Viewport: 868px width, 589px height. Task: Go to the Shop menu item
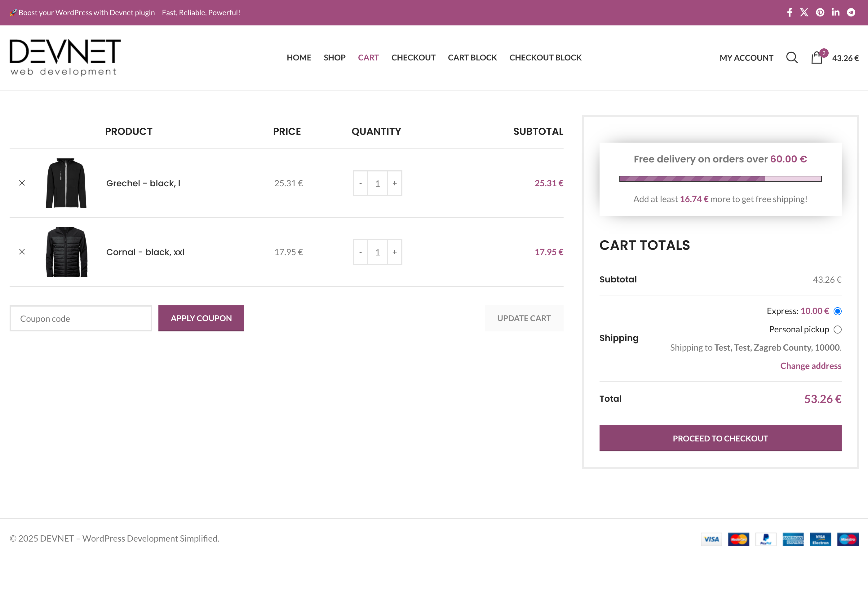(x=334, y=58)
